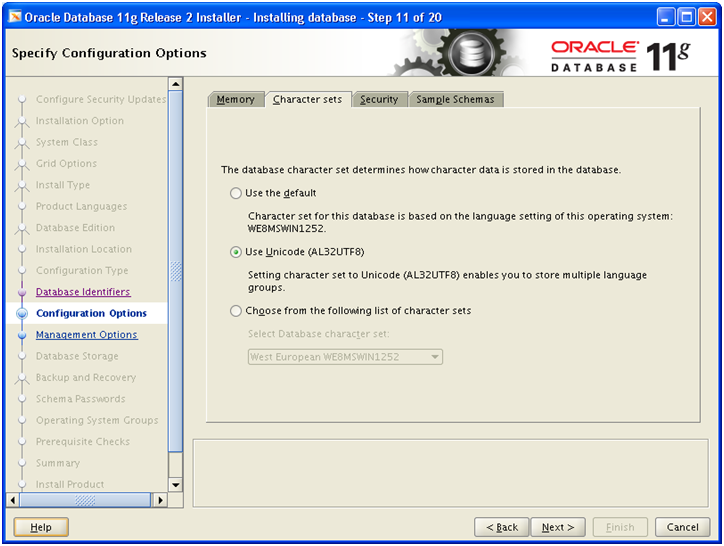
Task: Close the Oracle installer window
Action: pyautogui.click(x=707, y=18)
